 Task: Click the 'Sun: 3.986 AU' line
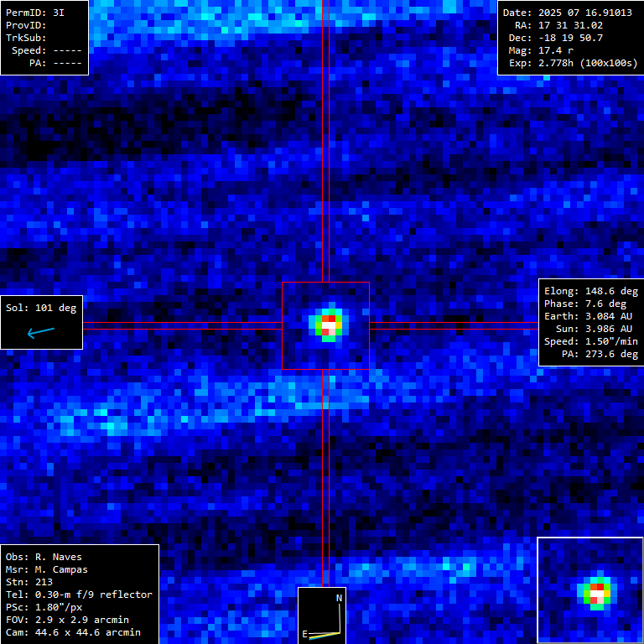[x=594, y=329]
